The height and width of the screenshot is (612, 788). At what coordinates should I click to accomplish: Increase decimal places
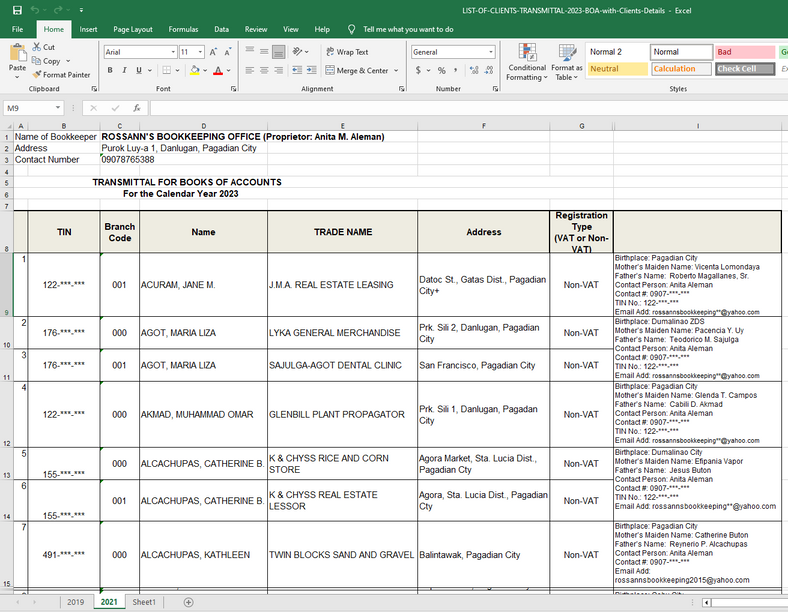pyautogui.click(x=474, y=70)
